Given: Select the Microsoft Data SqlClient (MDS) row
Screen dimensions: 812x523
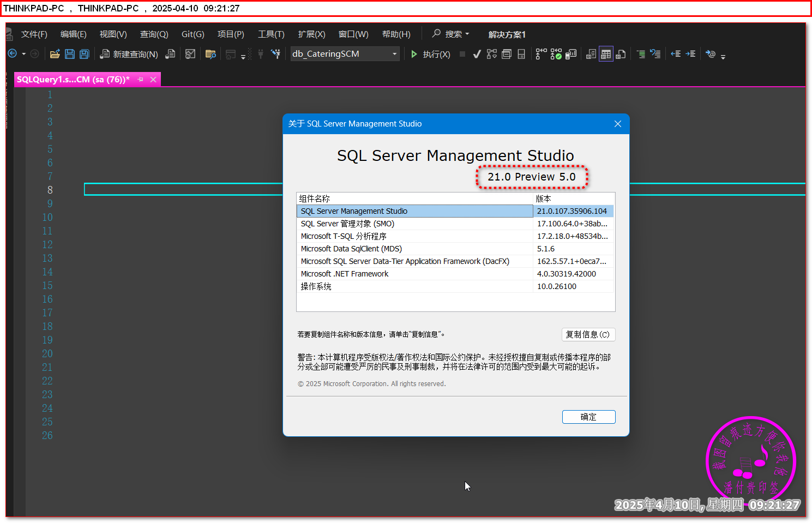Looking at the screenshot, I should 455,249.
